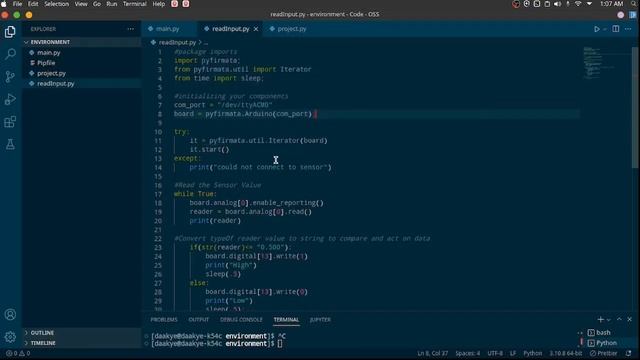Switch to the JUPYTER panel tab
Viewport: 640px width, 360px height.
(320, 320)
